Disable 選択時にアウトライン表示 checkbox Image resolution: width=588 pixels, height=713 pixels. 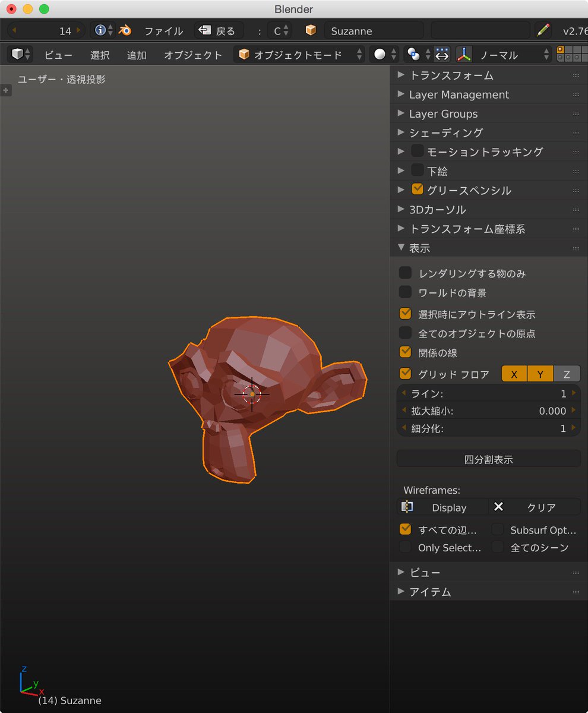(405, 313)
